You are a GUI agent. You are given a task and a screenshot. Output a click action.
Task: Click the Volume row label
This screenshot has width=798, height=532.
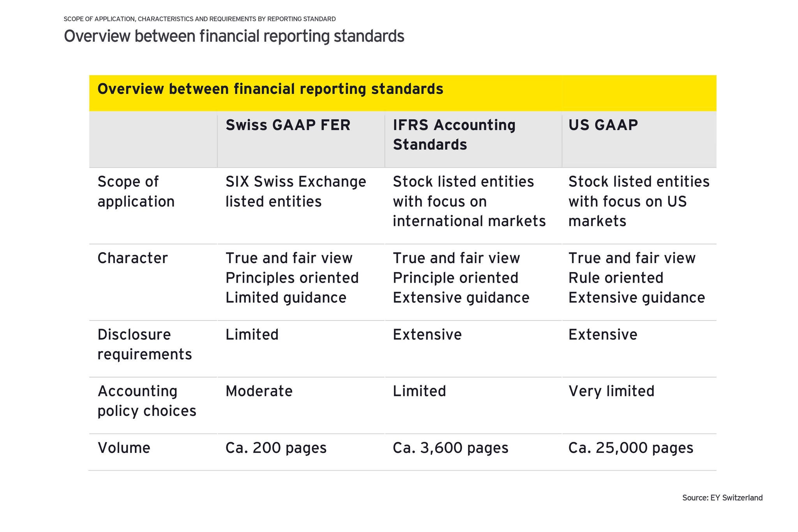pos(124,448)
